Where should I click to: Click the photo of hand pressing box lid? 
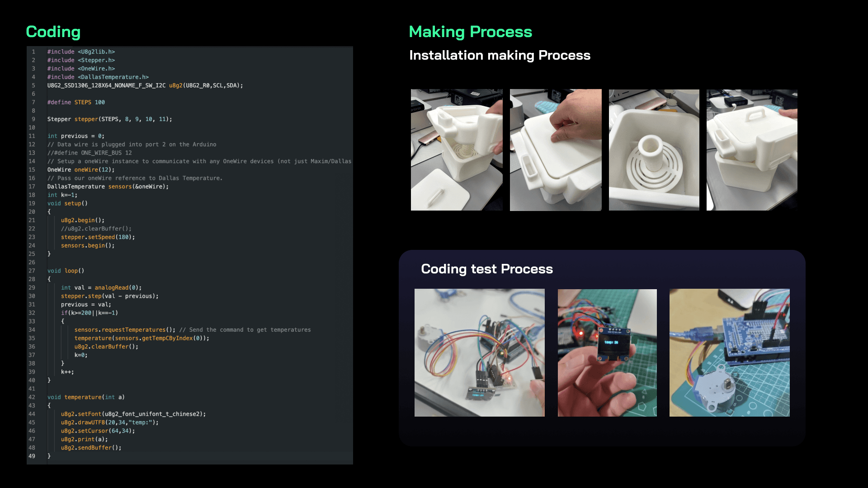tap(556, 150)
